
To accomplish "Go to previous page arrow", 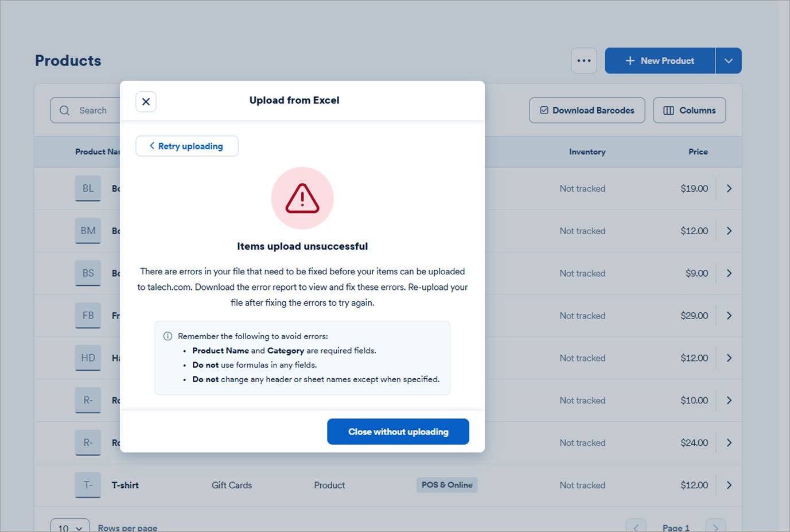I will 636,526.
